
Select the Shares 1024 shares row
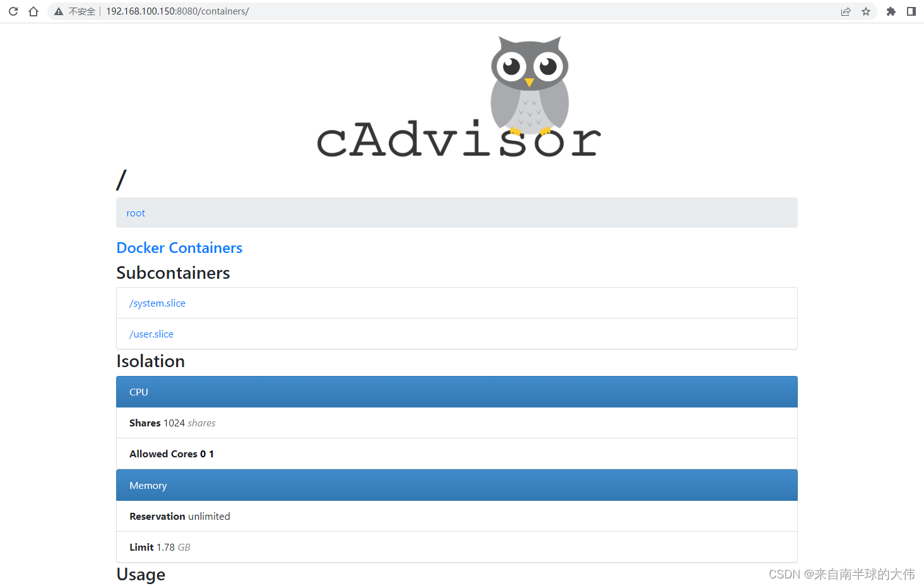click(x=457, y=423)
